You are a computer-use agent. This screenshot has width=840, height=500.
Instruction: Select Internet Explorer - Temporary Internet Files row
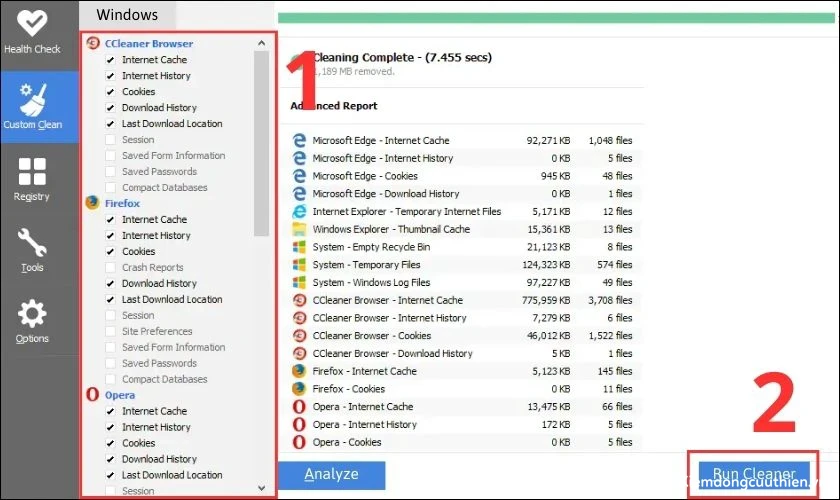pyautogui.click(x=466, y=211)
